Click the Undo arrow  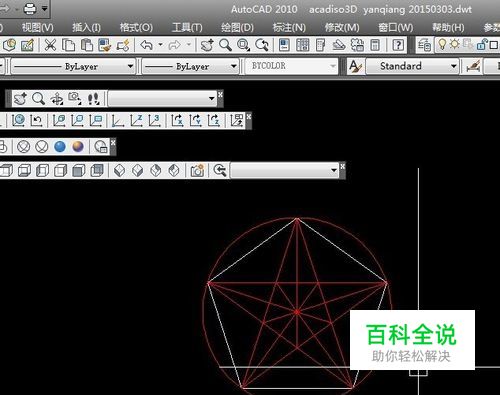[147, 45]
